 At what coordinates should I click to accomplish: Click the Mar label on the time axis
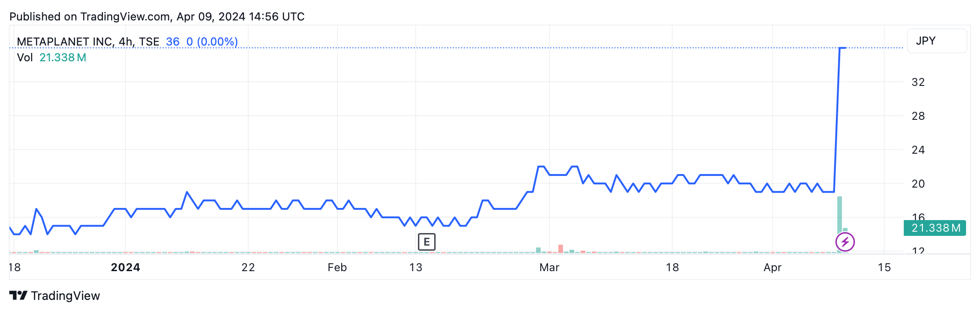point(549,267)
